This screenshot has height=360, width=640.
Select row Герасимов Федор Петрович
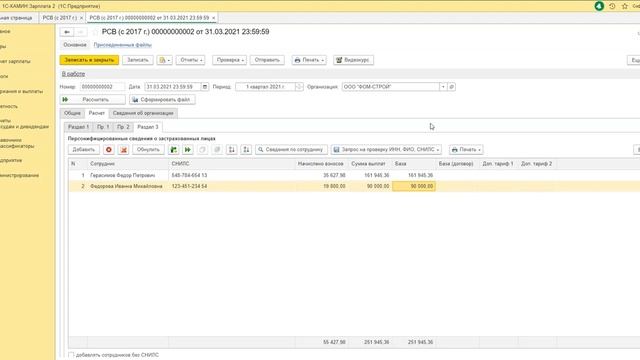[x=354, y=176]
